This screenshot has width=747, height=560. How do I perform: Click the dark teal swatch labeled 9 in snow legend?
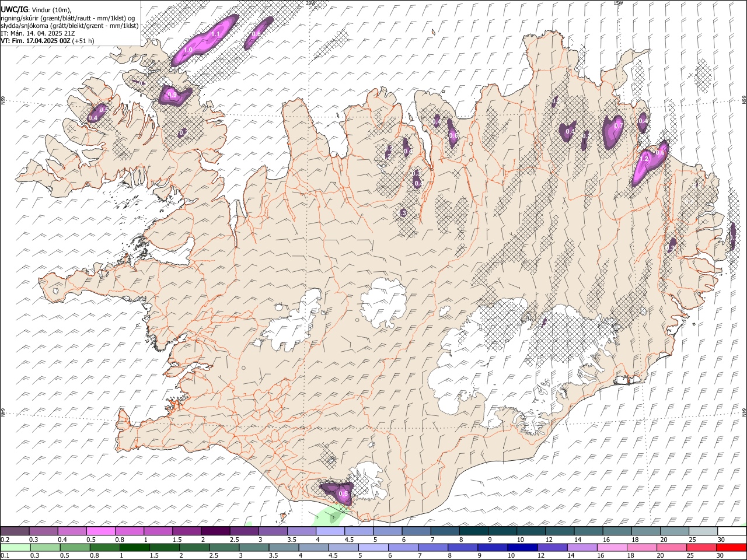click(x=501, y=531)
